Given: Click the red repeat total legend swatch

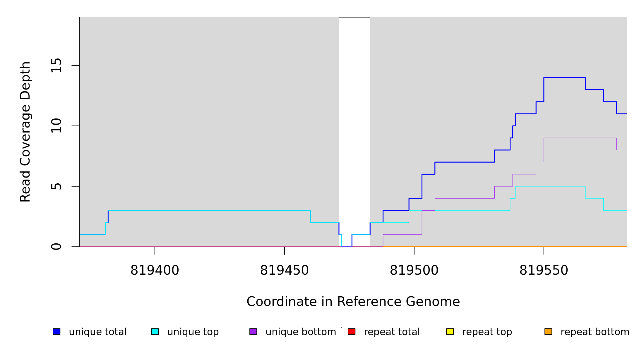Looking at the screenshot, I should [352, 331].
